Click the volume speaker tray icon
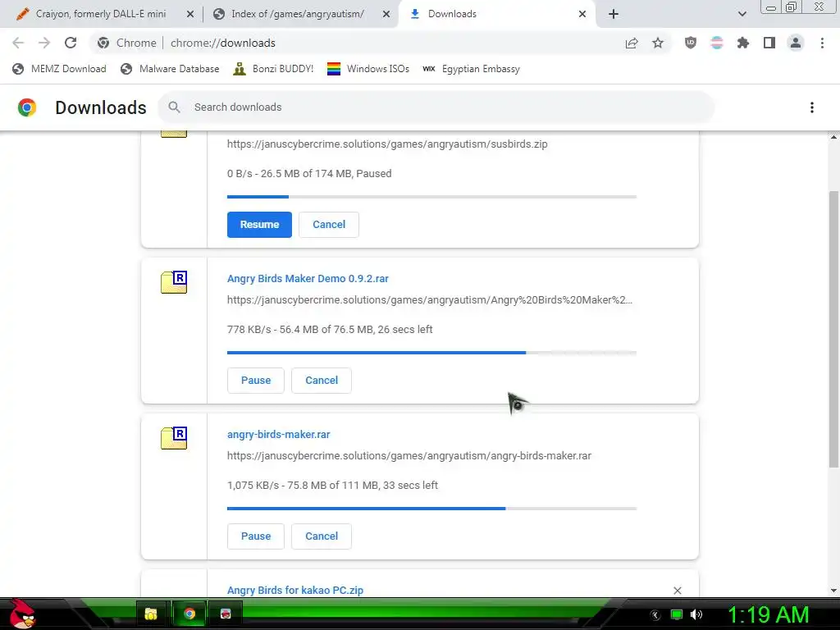The image size is (840, 630). tap(696, 614)
